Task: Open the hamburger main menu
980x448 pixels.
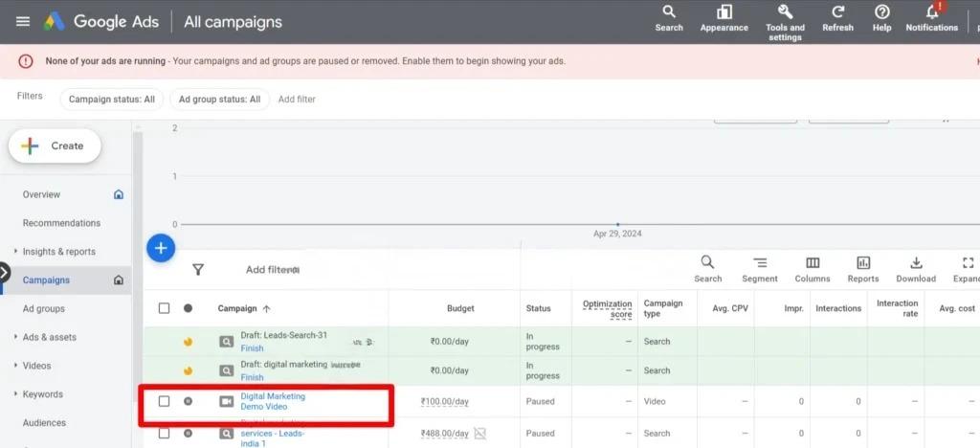Action: (23, 22)
